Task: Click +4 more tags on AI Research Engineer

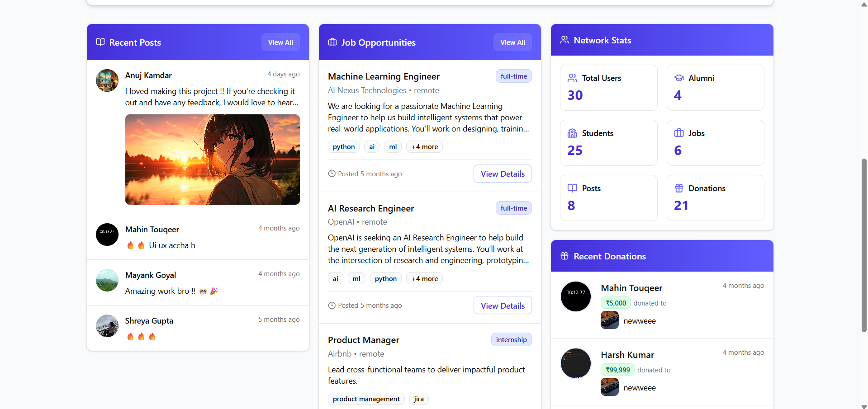Action: coord(425,279)
